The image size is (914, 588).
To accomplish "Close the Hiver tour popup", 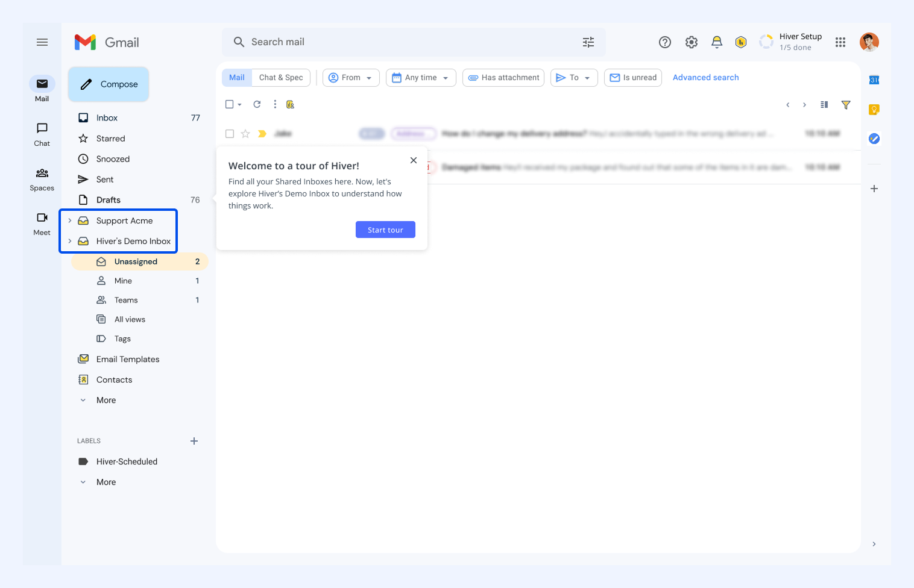I will pos(414,160).
